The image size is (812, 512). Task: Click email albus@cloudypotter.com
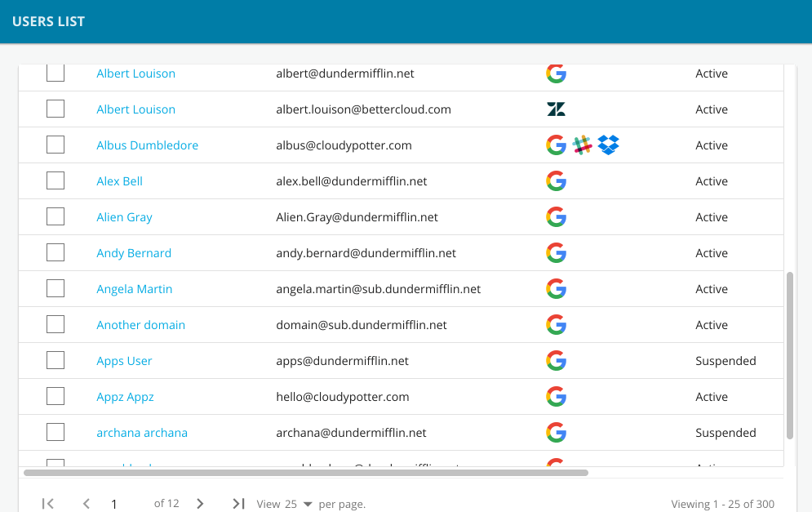[x=344, y=145]
